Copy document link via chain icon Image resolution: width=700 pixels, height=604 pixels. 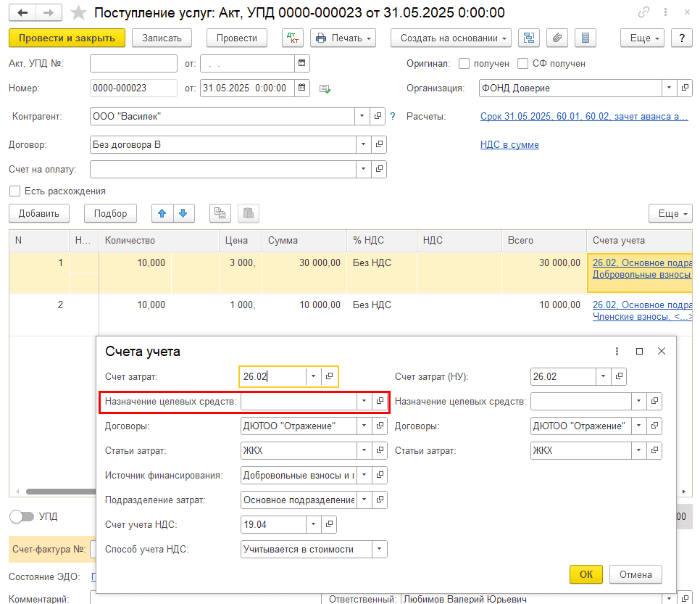tap(643, 13)
